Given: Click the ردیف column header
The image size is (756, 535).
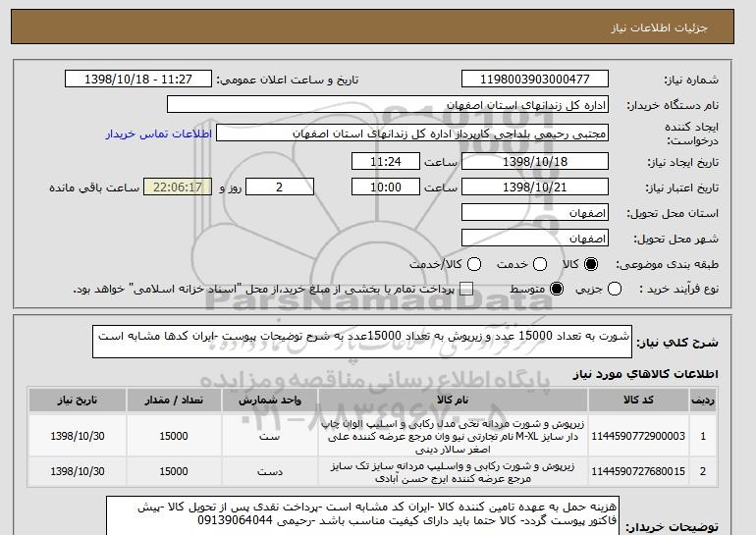Looking at the screenshot, I should [703, 401].
